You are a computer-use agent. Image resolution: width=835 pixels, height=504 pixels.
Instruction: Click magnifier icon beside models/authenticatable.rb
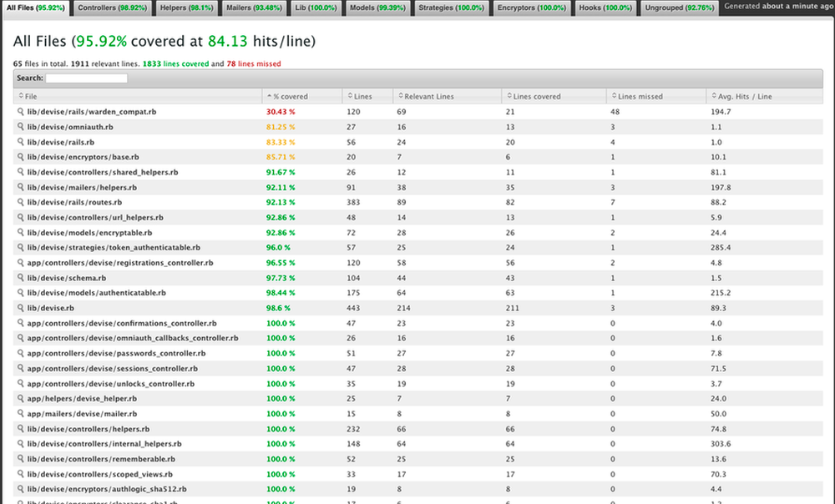[x=21, y=293]
